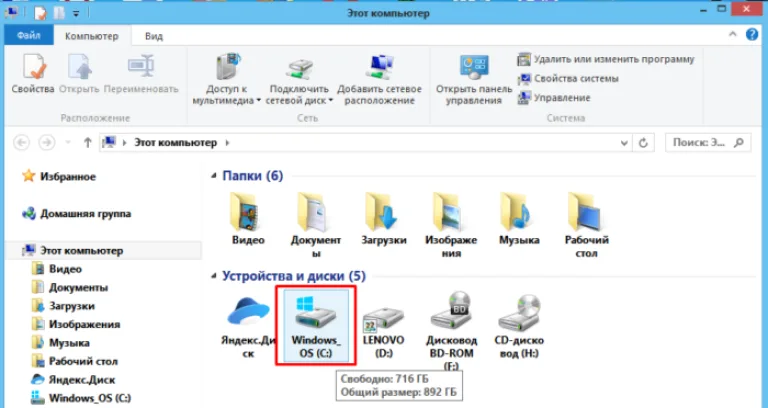Switch to the Вид ribbon tab
Viewport: 768px width, 408px height.
click(x=154, y=36)
